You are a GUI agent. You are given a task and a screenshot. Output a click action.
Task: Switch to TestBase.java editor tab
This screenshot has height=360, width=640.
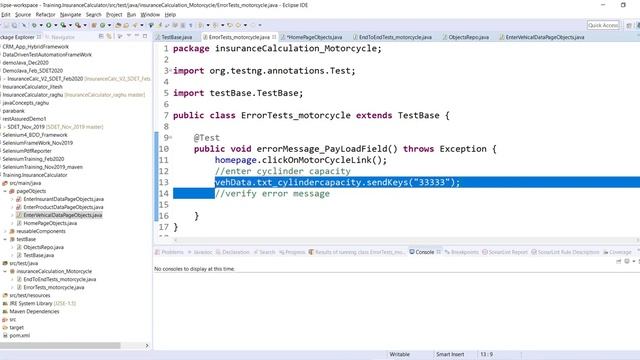pyautogui.click(x=176, y=37)
